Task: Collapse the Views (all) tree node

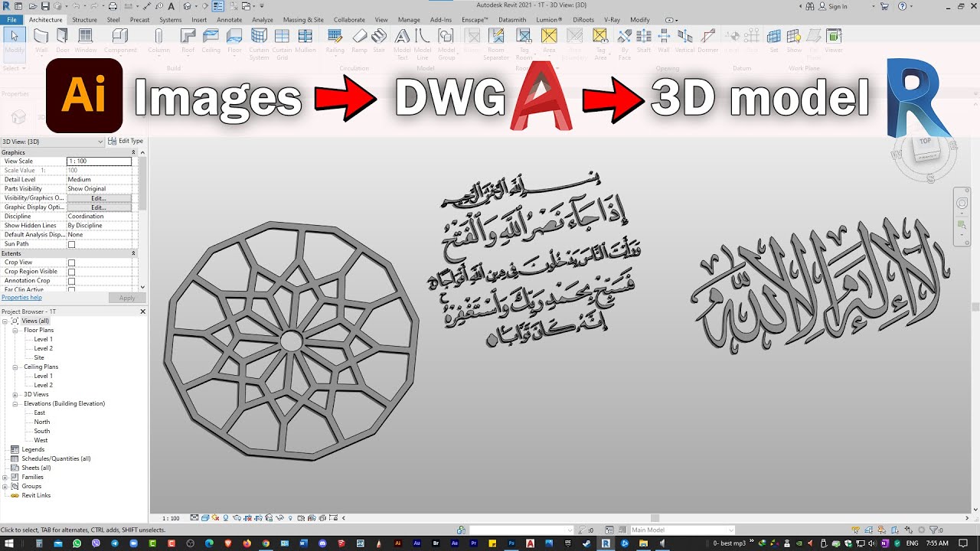Action: pos(5,321)
